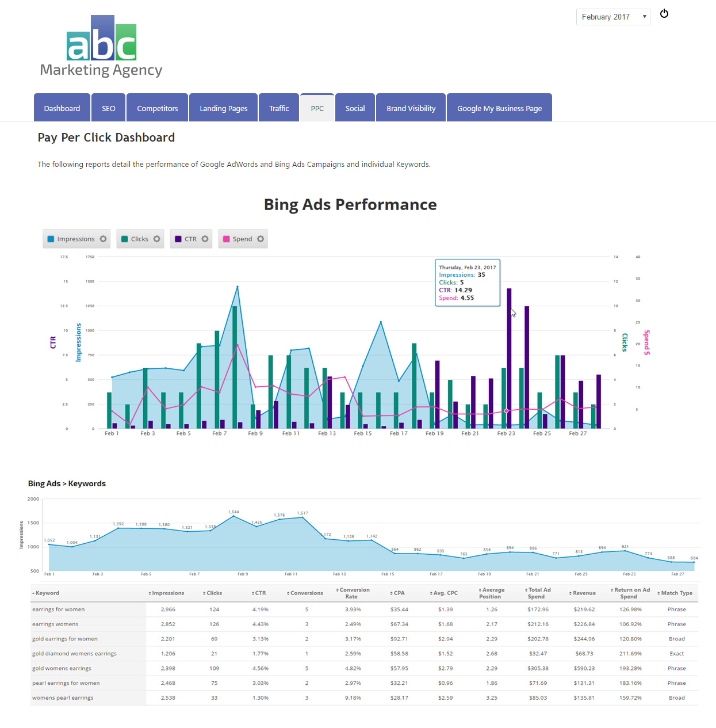716x728 pixels.
Task: Sort table by Avg. CPC column
Action: coord(445,593)
